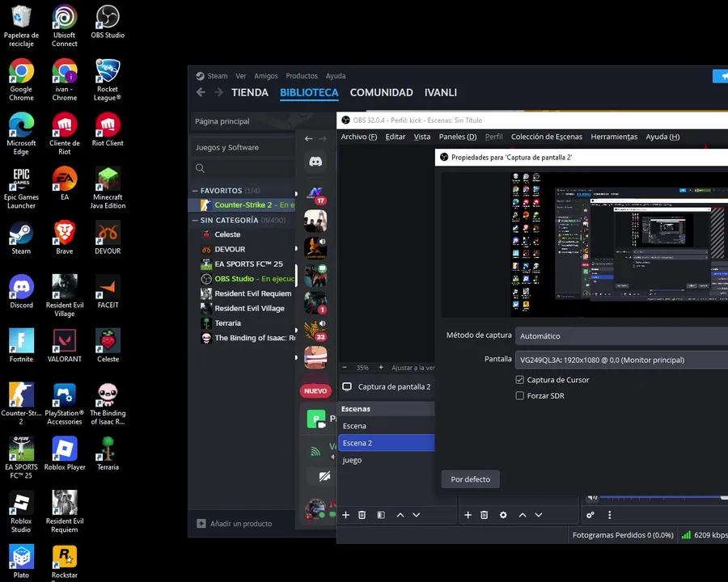The height and width of the screenshot is (582, 728).
Task: Toggle the Captura de Cursor checkbox
Action: [x=520, y=380]
